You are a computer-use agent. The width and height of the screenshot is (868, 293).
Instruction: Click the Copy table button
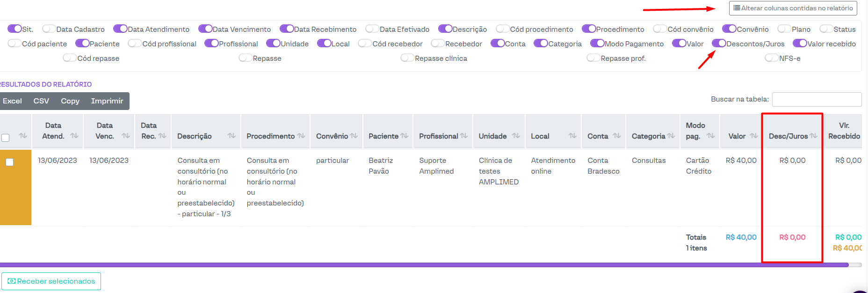click(70, 101)
